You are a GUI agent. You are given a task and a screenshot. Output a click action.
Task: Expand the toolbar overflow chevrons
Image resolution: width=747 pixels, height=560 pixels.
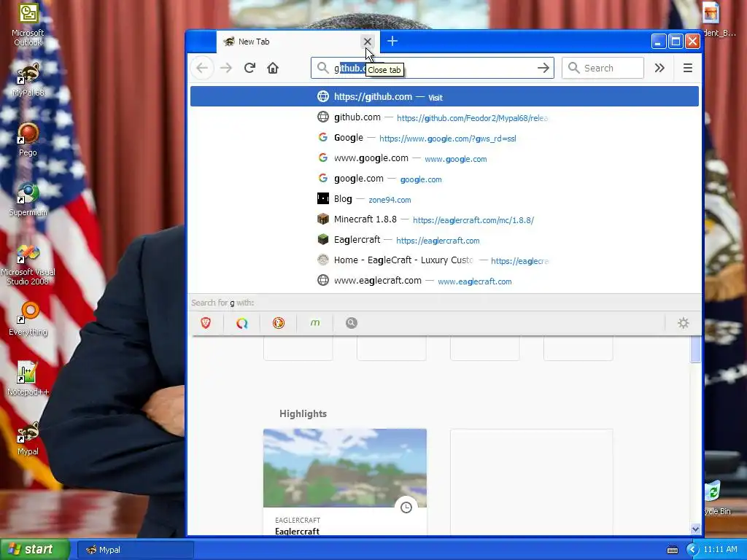click(659, 68)
